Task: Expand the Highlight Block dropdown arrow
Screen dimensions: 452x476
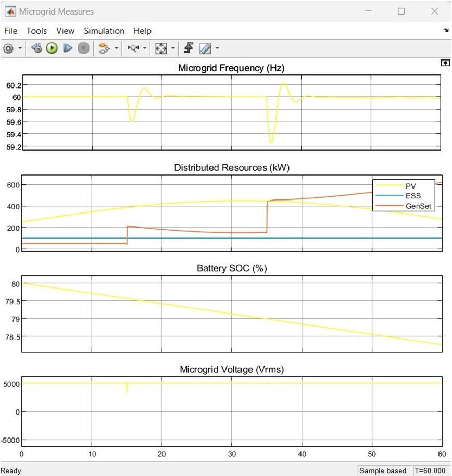Action: [x=116, y=48]
